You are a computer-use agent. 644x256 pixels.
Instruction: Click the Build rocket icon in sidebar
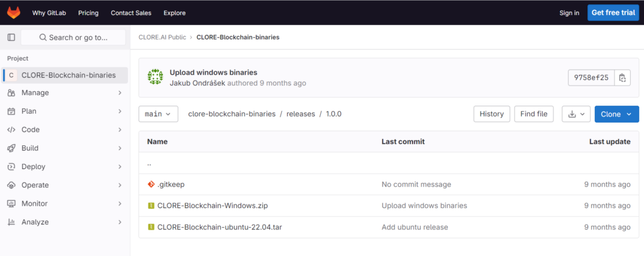pos(11,148)
